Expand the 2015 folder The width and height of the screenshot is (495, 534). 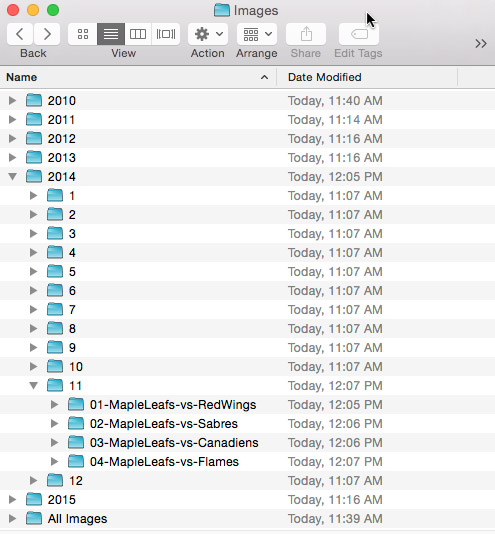click(13, 500)
